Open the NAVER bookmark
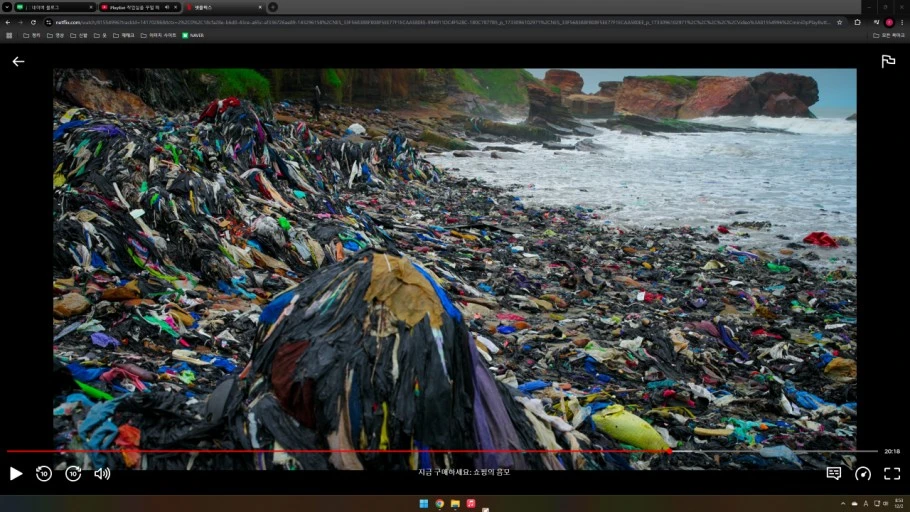Viewport: 910px width, 512px height. (192, 35)
